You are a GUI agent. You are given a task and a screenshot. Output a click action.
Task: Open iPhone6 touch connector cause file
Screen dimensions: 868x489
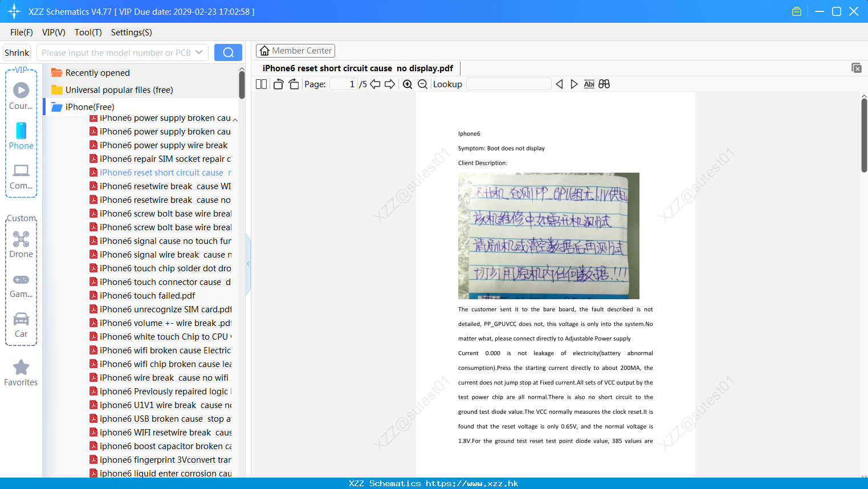pyautogui.click(x=160, y=282)
